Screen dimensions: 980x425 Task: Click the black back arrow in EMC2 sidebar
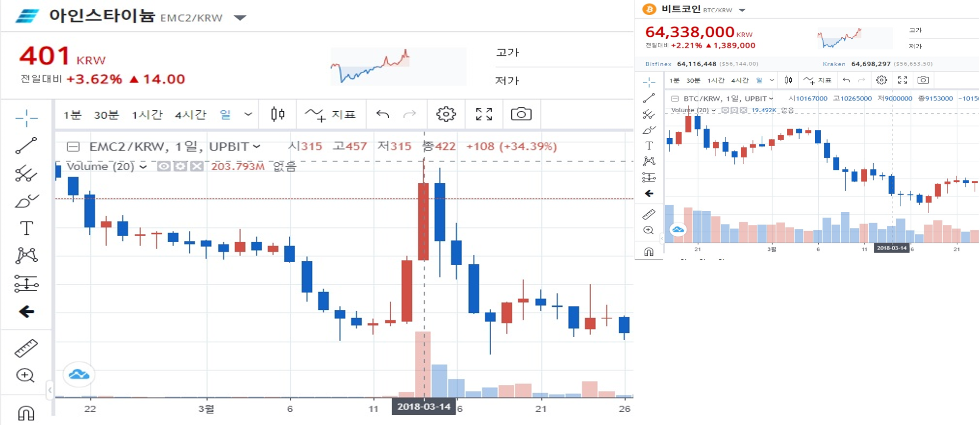26,312
